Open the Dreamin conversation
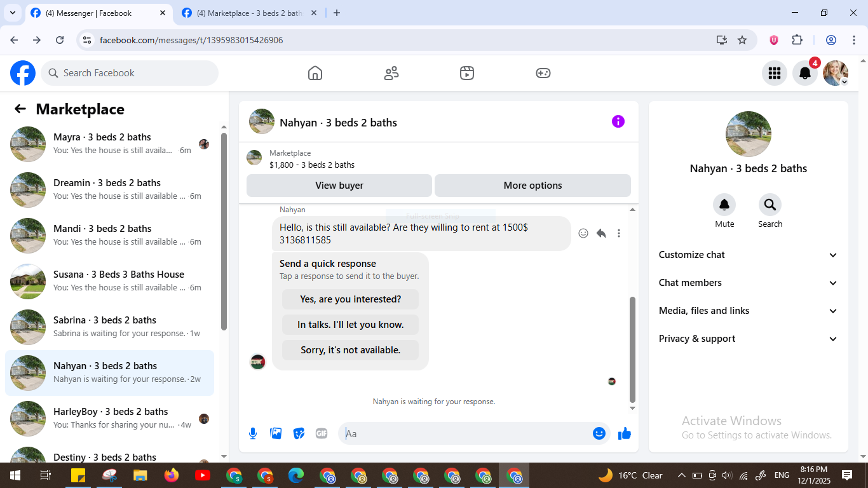868x488 pixels. [x=109, y=189]
